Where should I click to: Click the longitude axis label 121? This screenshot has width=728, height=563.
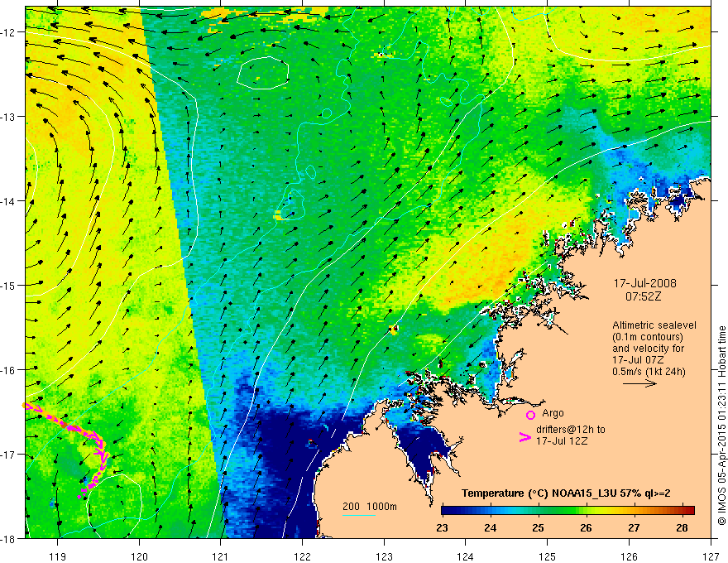221,556
